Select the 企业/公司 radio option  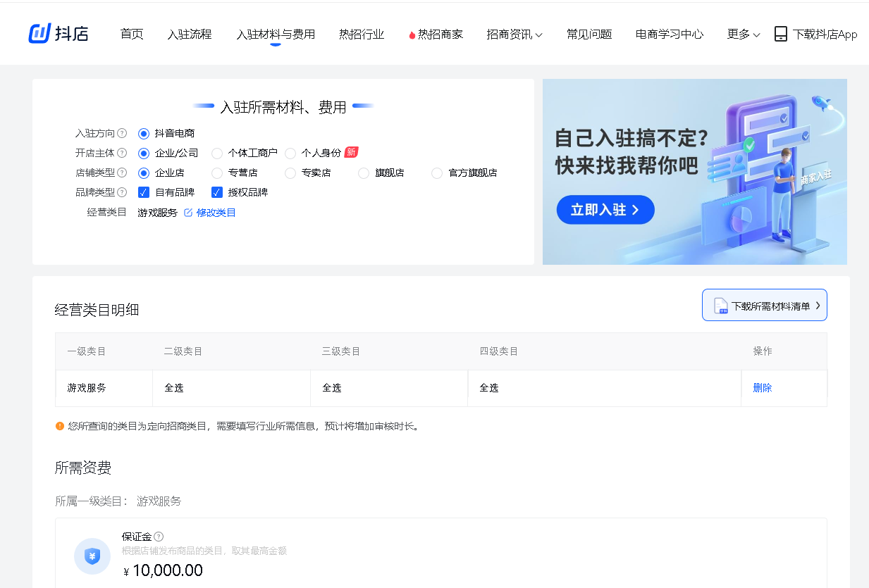point(144,153)
